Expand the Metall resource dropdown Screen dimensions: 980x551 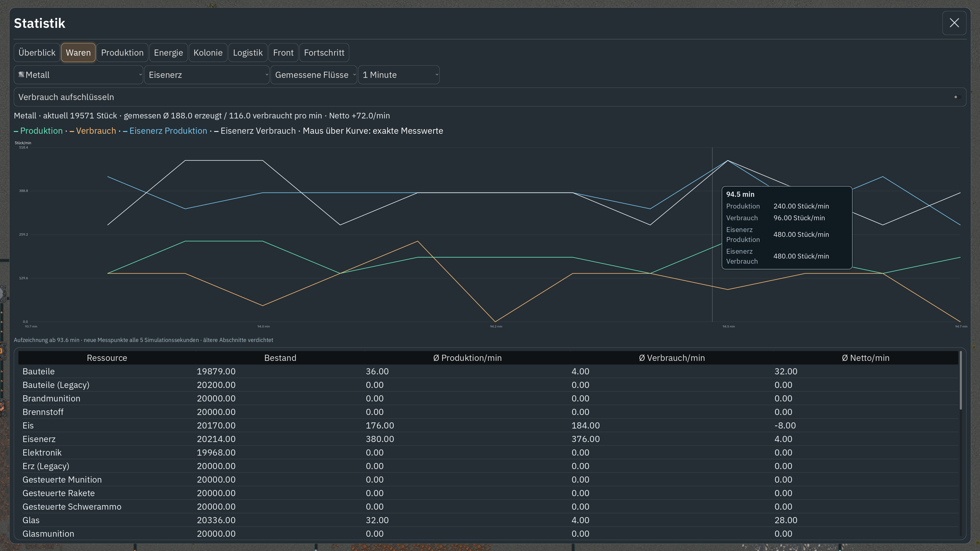pyautogui.click(x=78, y=75)
